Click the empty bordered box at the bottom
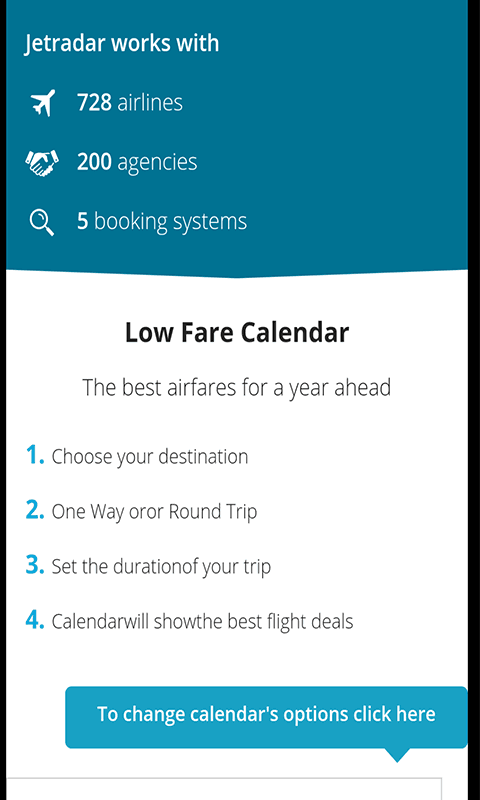 pyautogui.click(x=224, y=789)
